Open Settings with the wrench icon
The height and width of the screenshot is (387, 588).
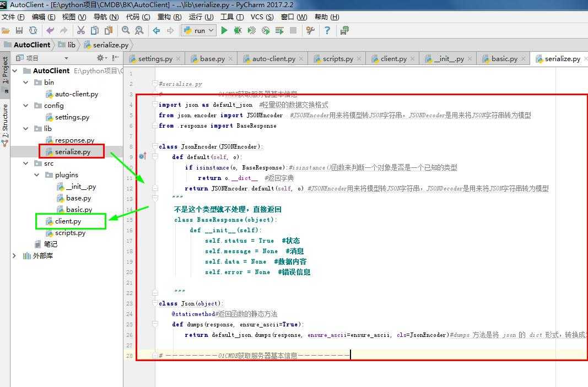pos(310,31)
